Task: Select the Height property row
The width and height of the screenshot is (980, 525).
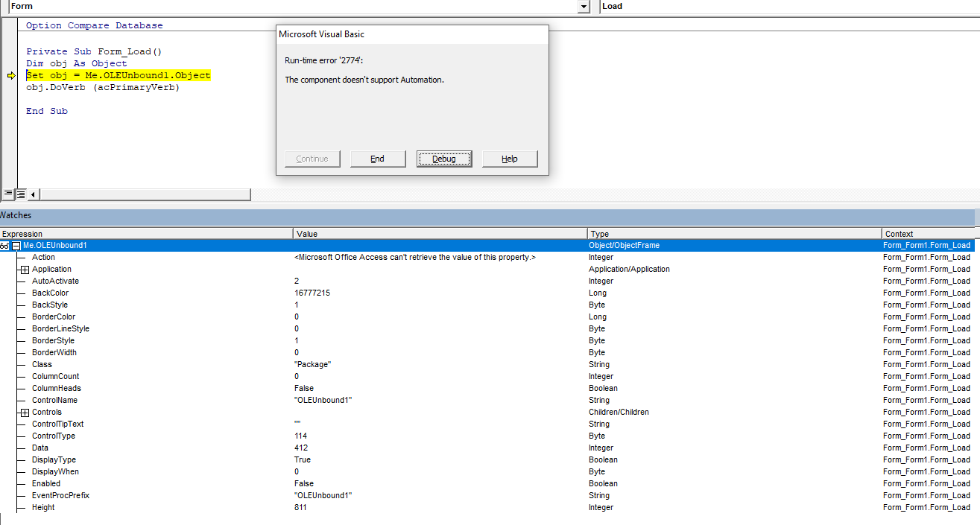Action: click(x=487, y=507)
